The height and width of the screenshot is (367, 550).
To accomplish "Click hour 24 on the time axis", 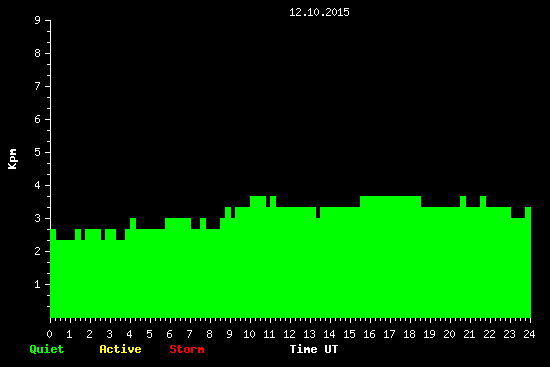I will click(x=529, y=334).
